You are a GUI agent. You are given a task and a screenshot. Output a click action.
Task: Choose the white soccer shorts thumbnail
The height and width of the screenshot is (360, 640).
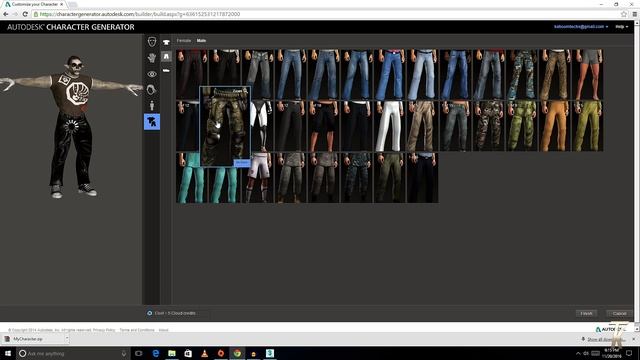(259, 178)
